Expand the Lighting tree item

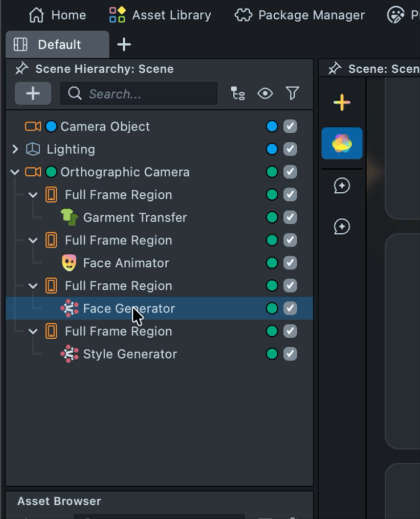pos(15,149)
